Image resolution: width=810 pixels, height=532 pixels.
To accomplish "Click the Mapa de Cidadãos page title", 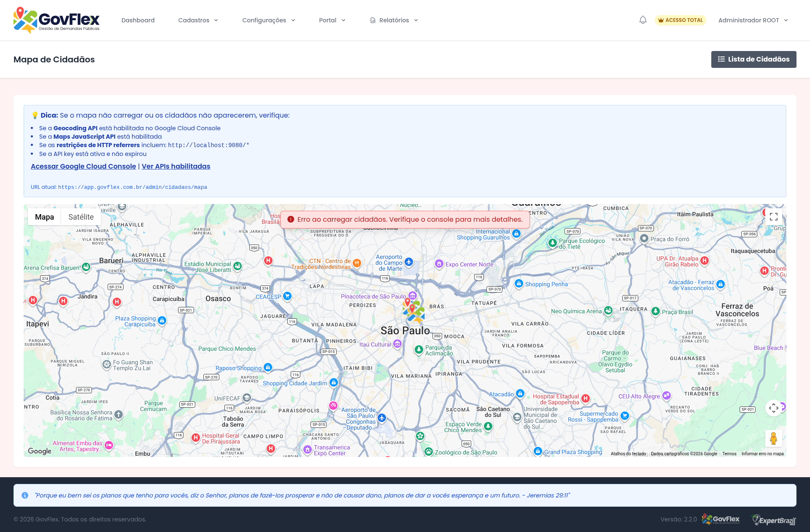I will (x=54, y=59).
